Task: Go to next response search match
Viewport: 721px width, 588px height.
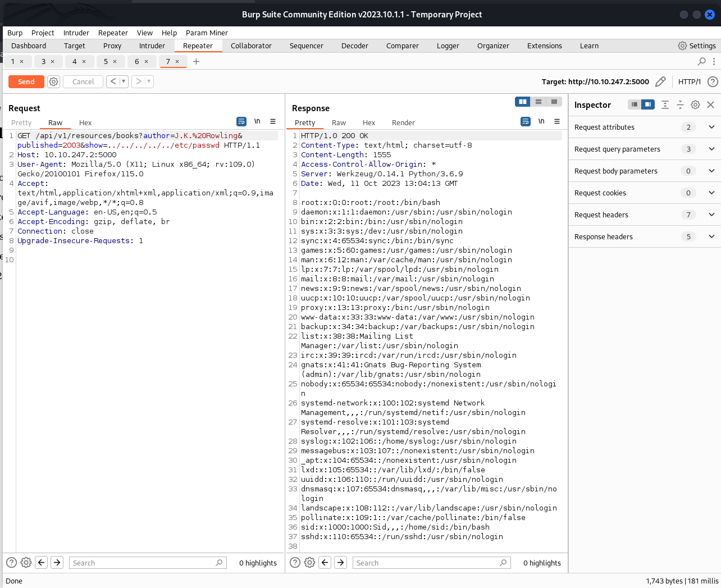Action: pos(341,562)
